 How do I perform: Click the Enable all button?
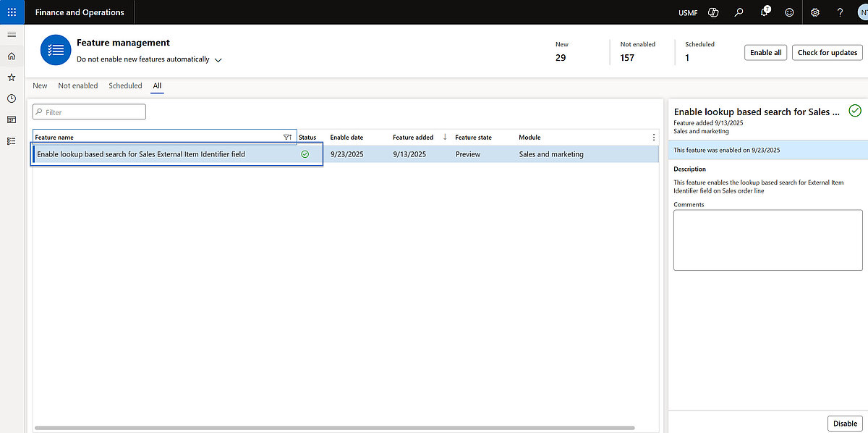point(765,52)
